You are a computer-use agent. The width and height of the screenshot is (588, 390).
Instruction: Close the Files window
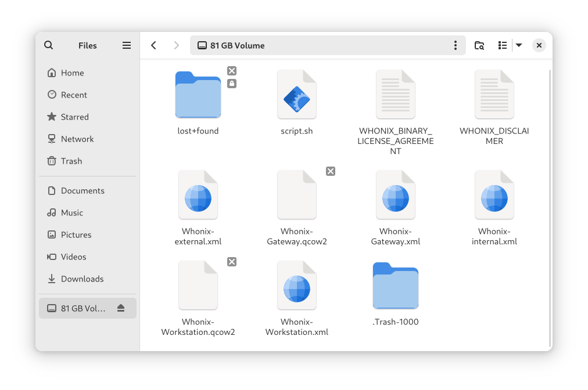pyautogui.click(x=539, y=45)
